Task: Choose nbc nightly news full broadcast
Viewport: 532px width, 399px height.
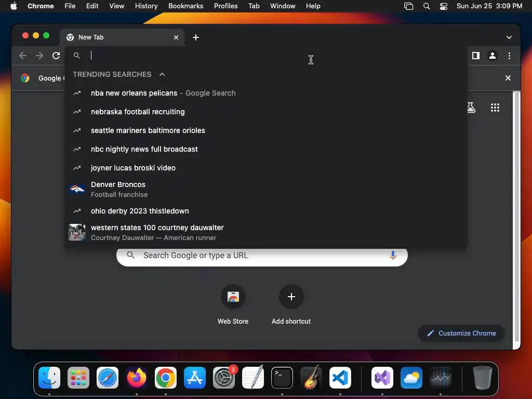Action: pos(266,149)
